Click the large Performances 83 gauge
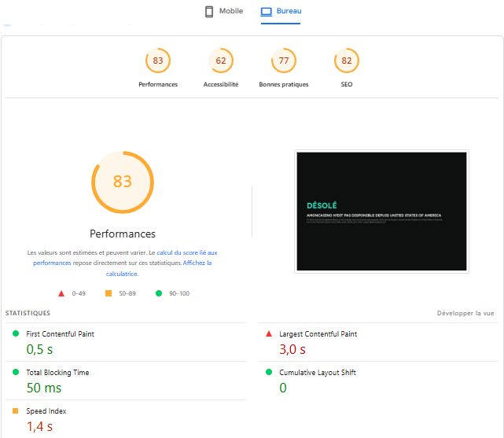504x438 pixels. pos(123,182)
